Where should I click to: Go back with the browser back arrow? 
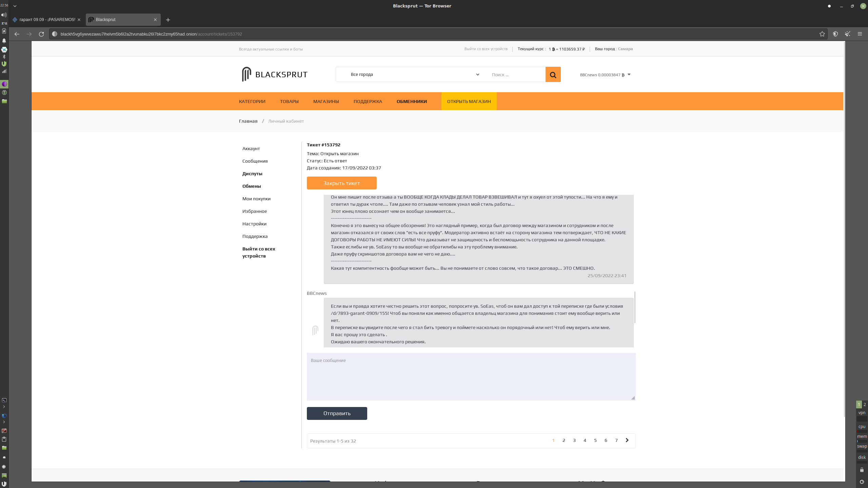pos(17,34)
